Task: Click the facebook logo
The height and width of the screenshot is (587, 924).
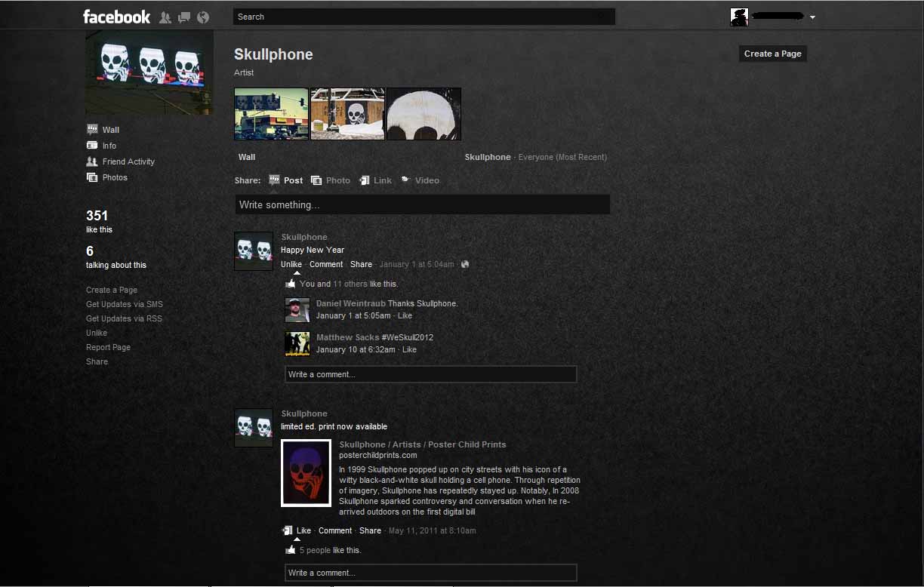Action: pyautogui.click(x=116, y=17)
